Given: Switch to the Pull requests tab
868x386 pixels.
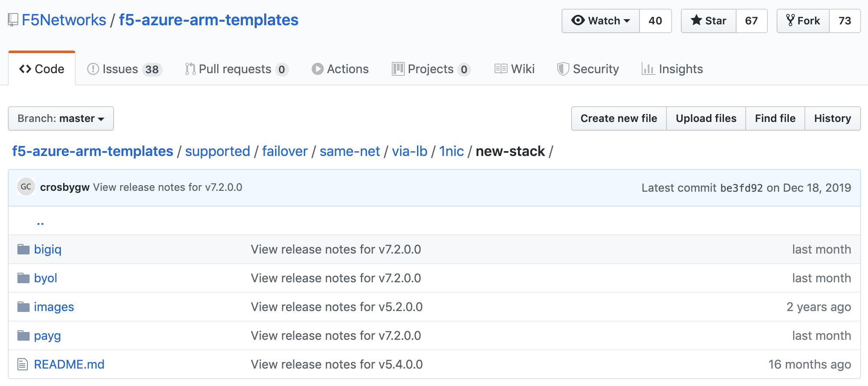Looking at the screenshot, I should click(236, 69).
